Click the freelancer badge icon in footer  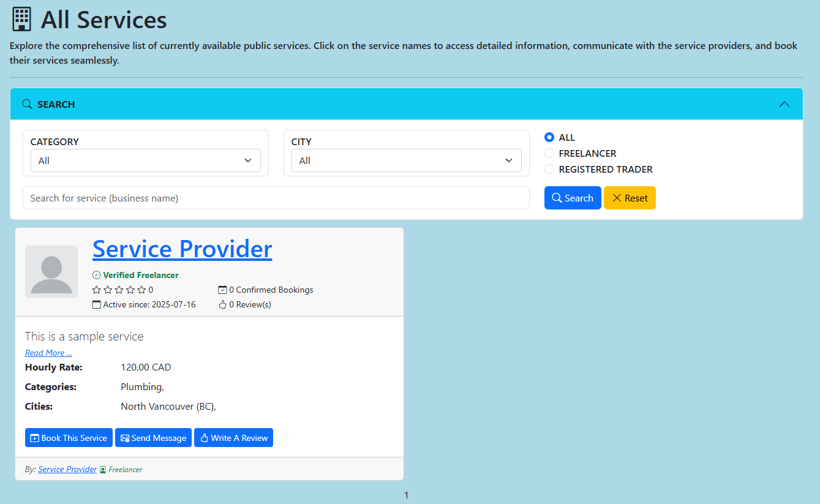(x=103, y=470)
